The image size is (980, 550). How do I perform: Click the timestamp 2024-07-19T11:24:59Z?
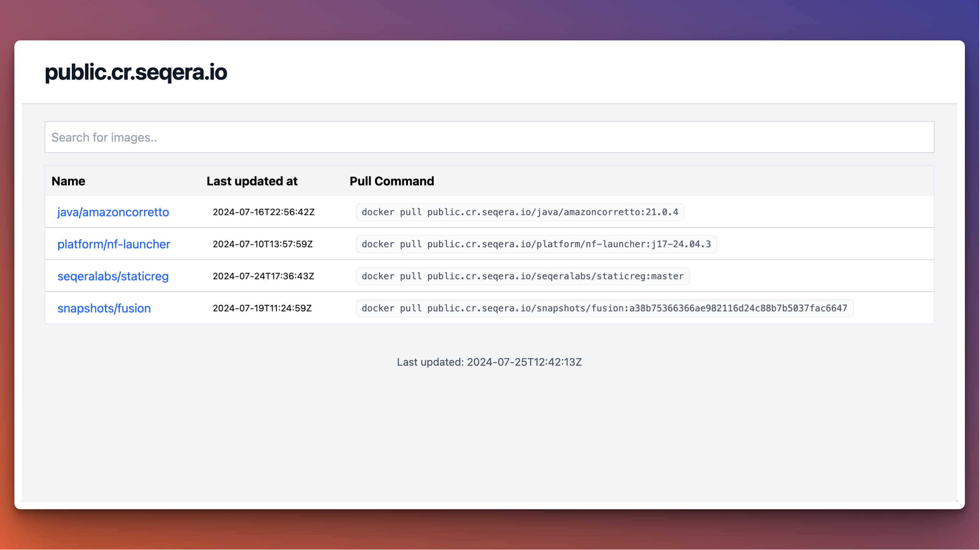click(262, 308)
